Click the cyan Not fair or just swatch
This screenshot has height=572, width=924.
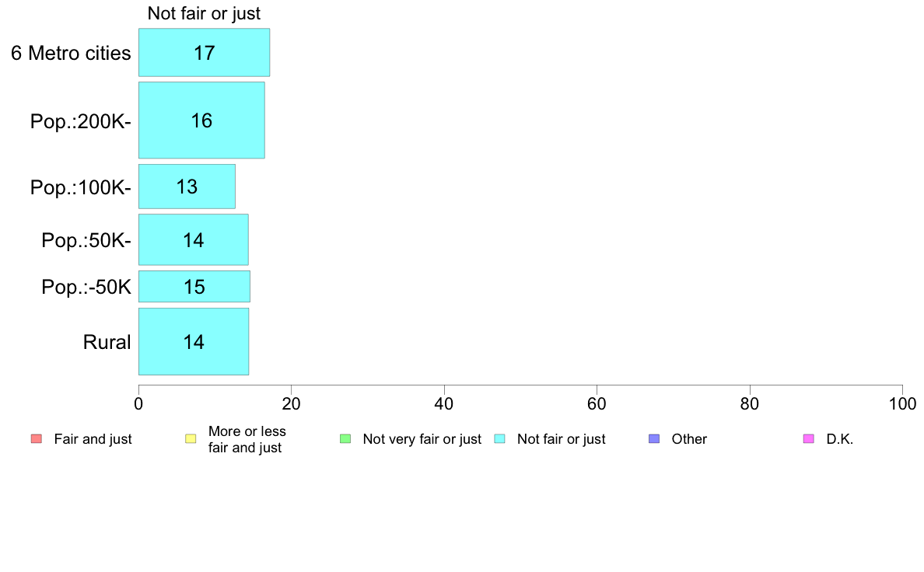[x=499, y=439]
